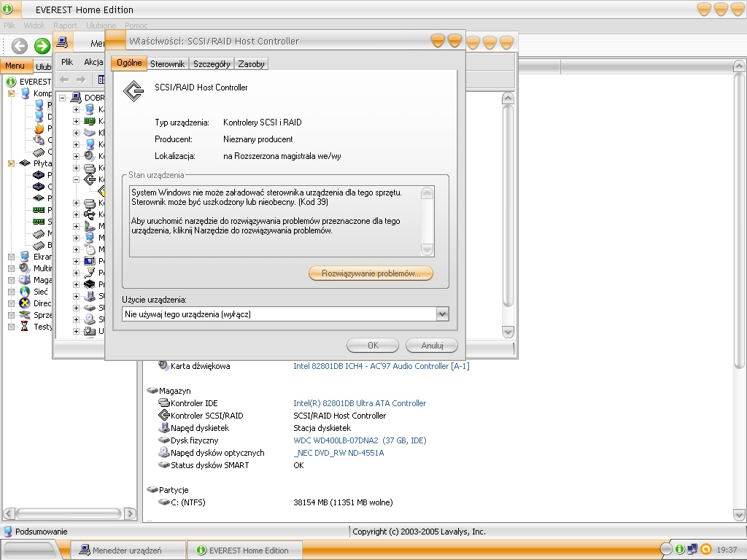Select the Menu tab in EVEREST sidebar
Image resolution: width=747 pixels, height=560 pixels.
15,66
